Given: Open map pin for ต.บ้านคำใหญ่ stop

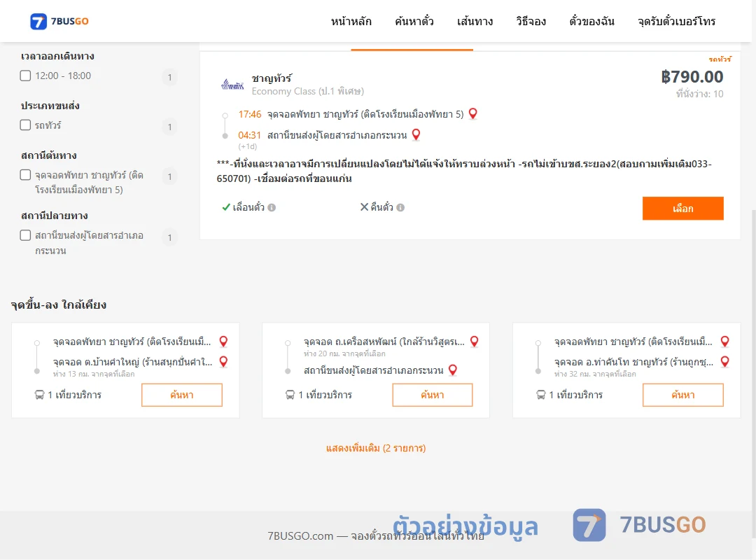Looking at the screenshot, I should (x=223, y=362).
